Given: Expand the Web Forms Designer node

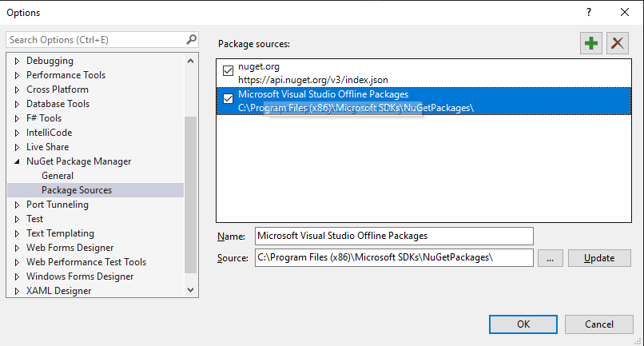Looking at the screenshot, I should click(17, 248).
